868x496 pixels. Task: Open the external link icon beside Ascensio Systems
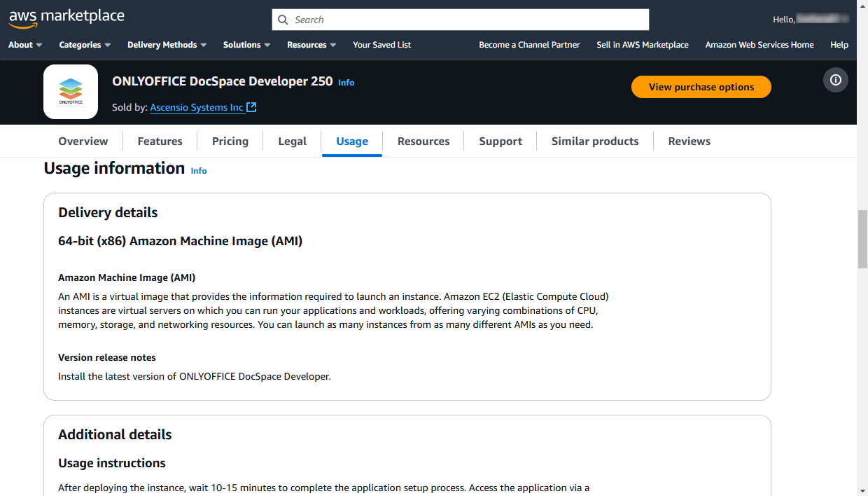coord(252,107)
